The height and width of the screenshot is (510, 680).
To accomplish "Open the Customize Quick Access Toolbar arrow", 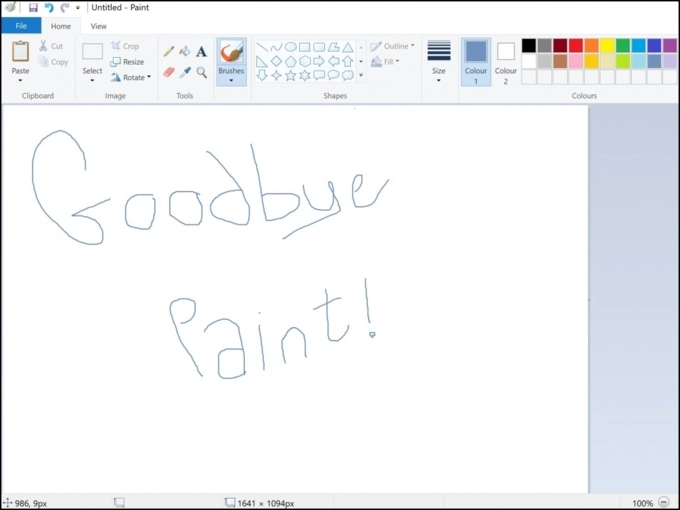I will tap(78, 8).
